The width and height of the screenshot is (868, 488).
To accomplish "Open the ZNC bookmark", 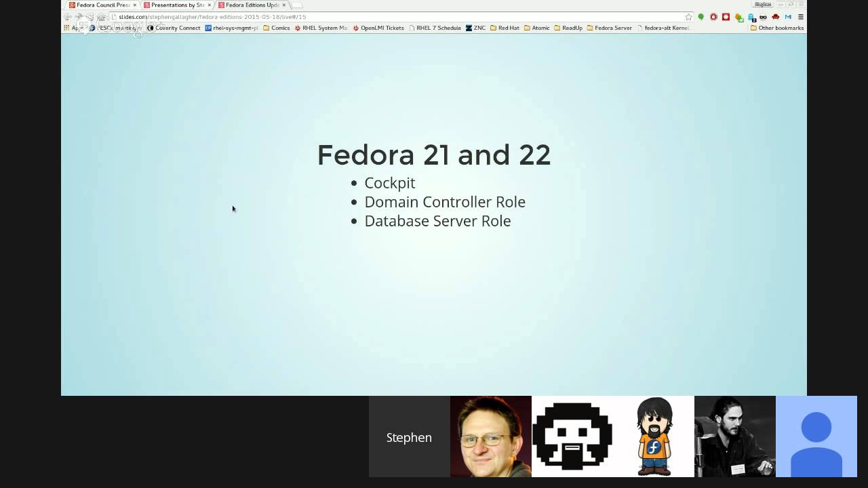I will (x=475, y=28).
